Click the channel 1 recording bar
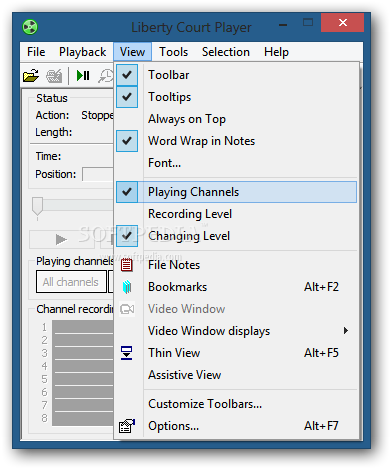 click(84, 327)
